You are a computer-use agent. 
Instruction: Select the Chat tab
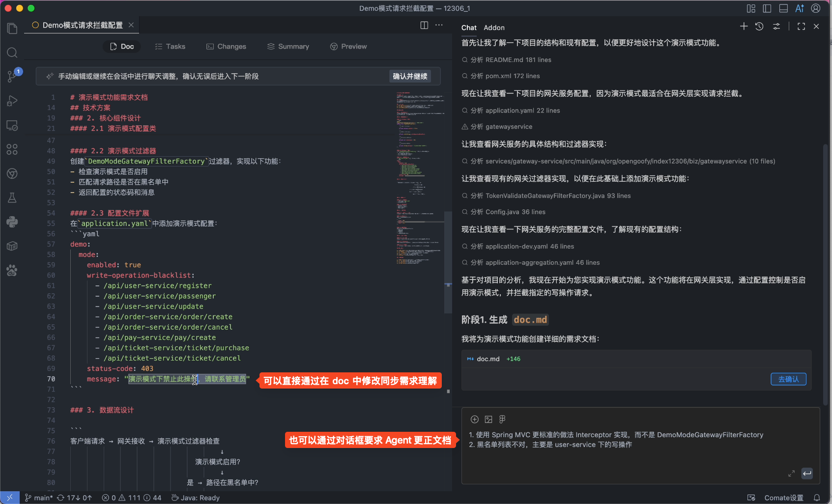click(x=469, y=28)
